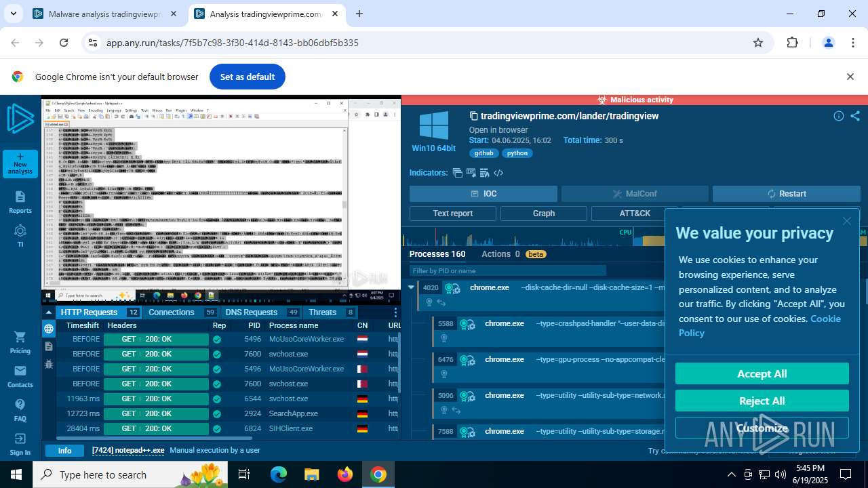Click the python tag
The width and height of the screenshot is (868, 488).
517,153
